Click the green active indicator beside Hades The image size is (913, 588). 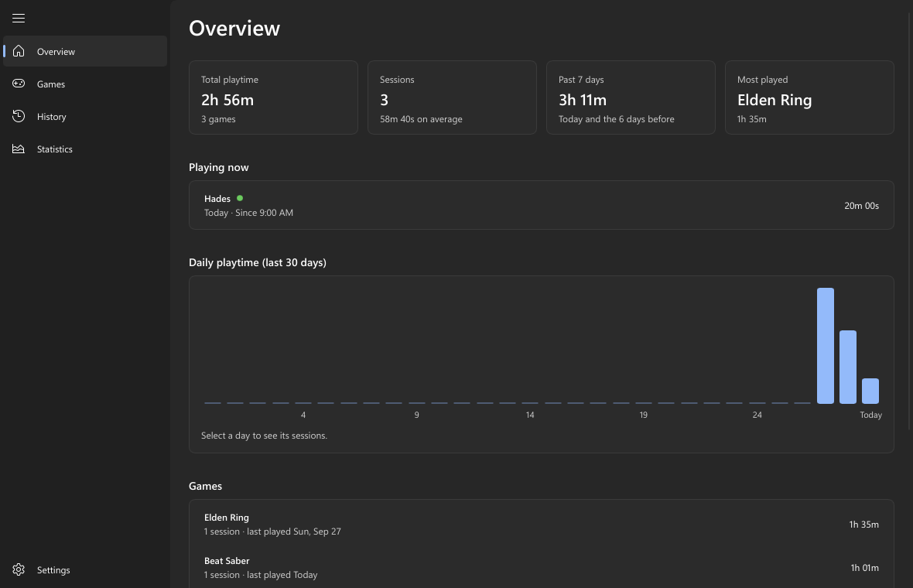point(240,199)
